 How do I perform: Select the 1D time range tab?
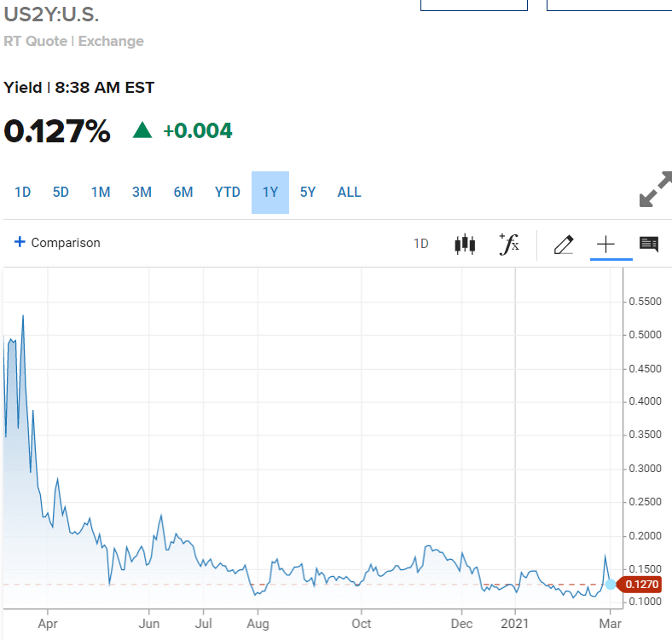click(23, 193)
